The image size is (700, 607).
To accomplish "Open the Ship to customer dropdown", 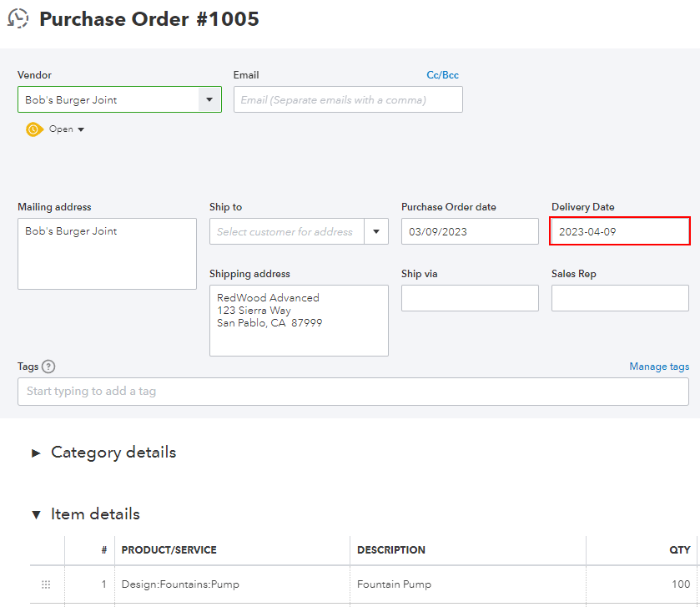I will 376,232.
